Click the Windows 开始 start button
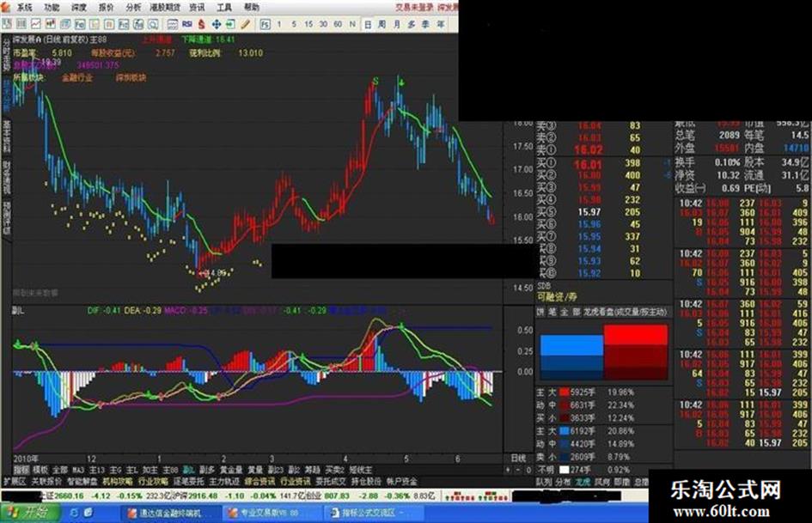The height and width of the screenshot is (523, 812). pos(29,513)
